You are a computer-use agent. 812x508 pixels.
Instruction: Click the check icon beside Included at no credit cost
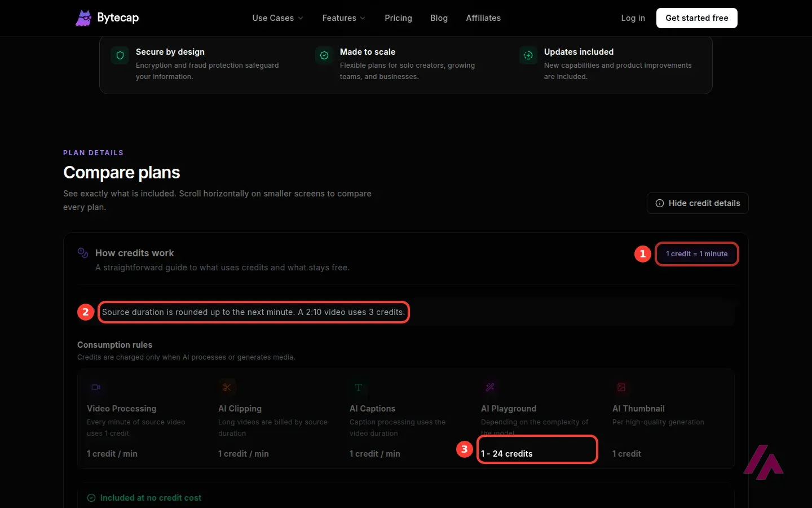[91, 498]
